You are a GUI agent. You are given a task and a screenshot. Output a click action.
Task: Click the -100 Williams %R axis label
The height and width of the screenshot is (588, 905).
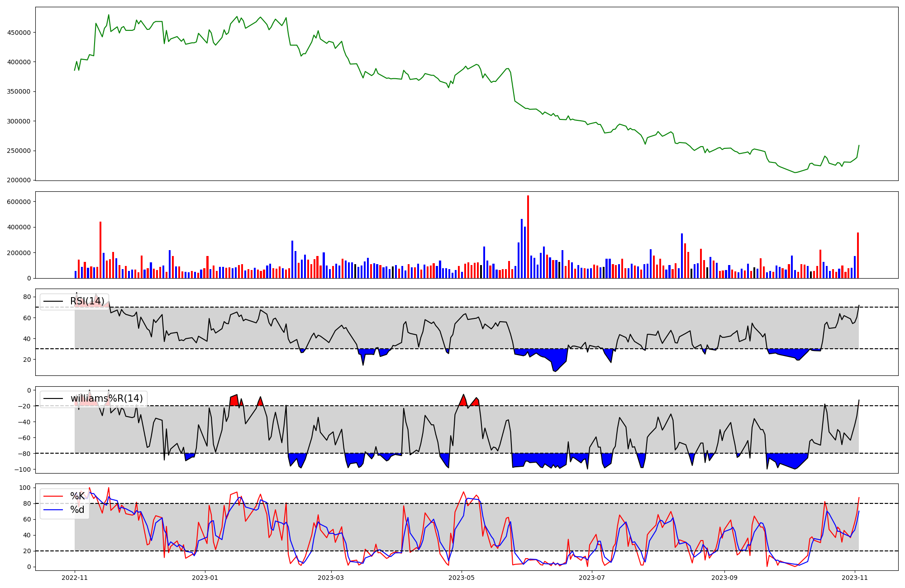[23, 469]
